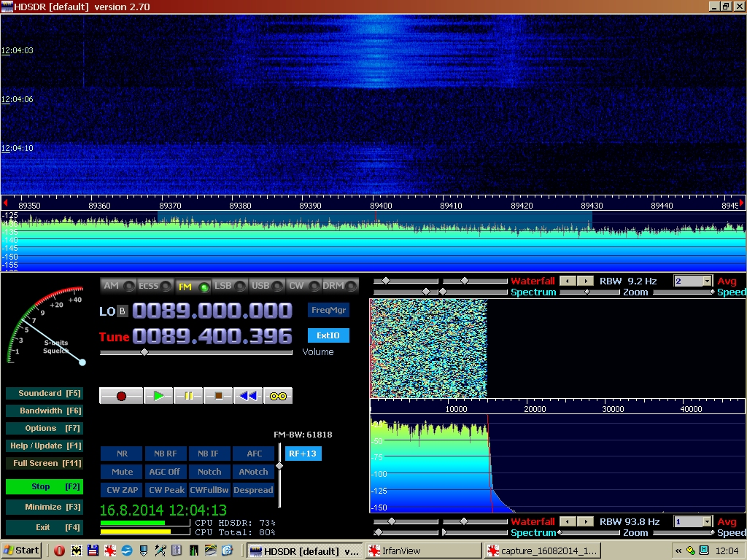Toggle AFC automatic frequency control
This screenshot has width=747, height=560.
(x=254, y=454)
